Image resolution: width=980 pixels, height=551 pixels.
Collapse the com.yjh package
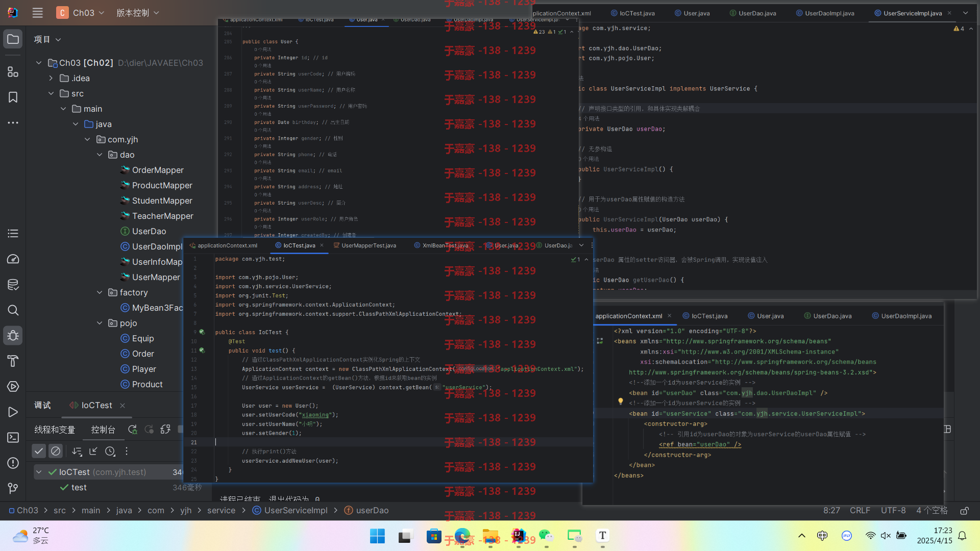87,139
